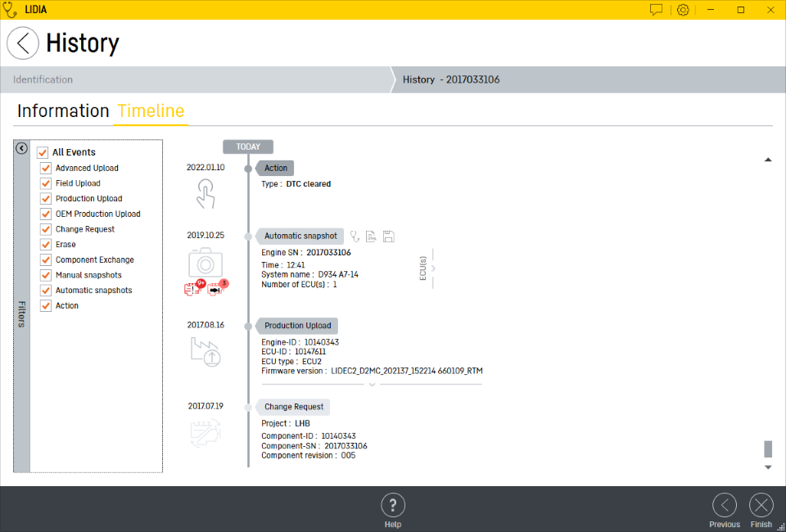Export the Automatic snapshot as HTML
786x532 pixels.
pos(372,236)
